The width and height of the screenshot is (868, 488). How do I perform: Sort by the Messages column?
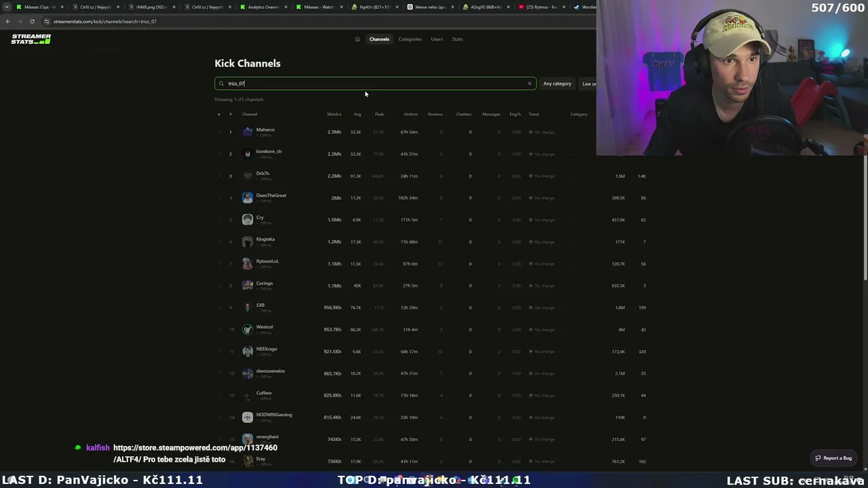[491, 114]
